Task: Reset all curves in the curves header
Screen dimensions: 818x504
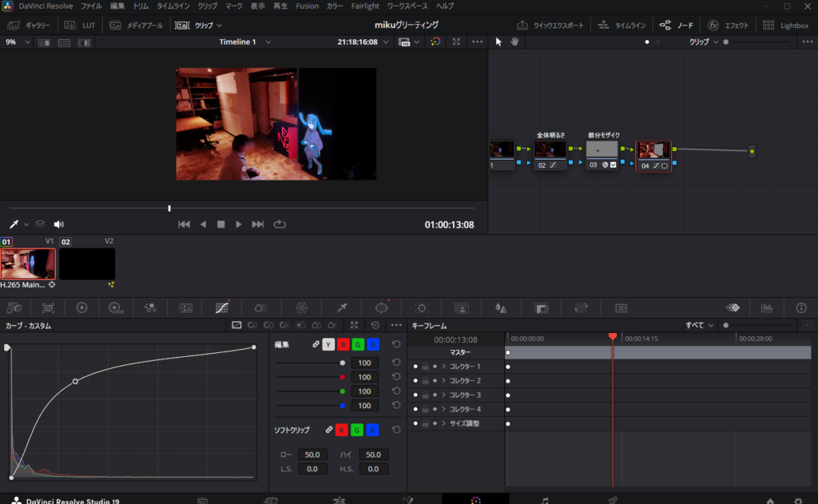Action: (375, 325)
